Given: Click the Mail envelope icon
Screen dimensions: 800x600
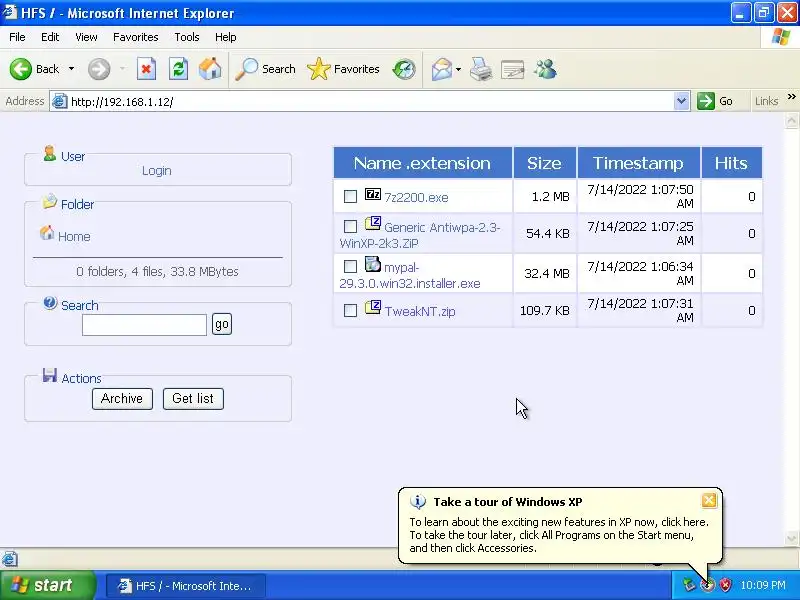Looking at the screenshot, I should 441,69.
